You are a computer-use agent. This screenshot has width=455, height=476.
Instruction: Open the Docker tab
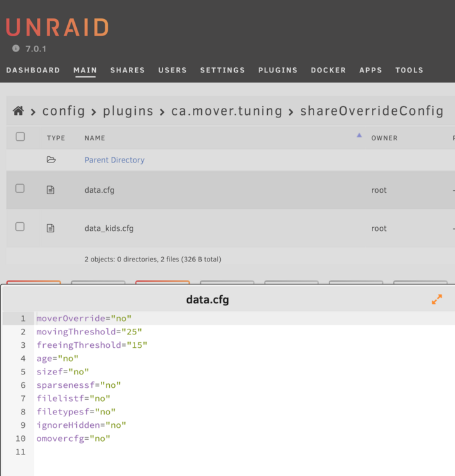(329, 70)
